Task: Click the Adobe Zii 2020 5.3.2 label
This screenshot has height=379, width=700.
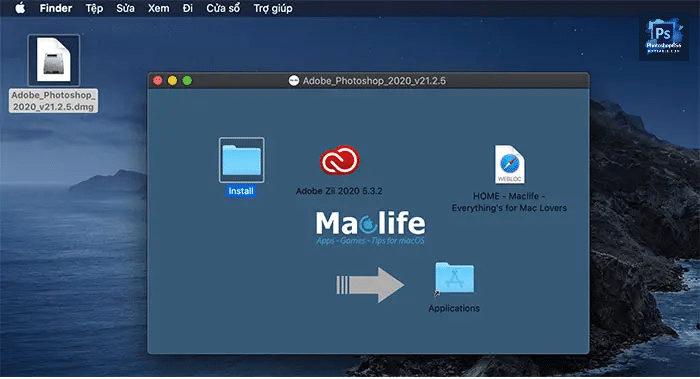Action: coord(339,191)
